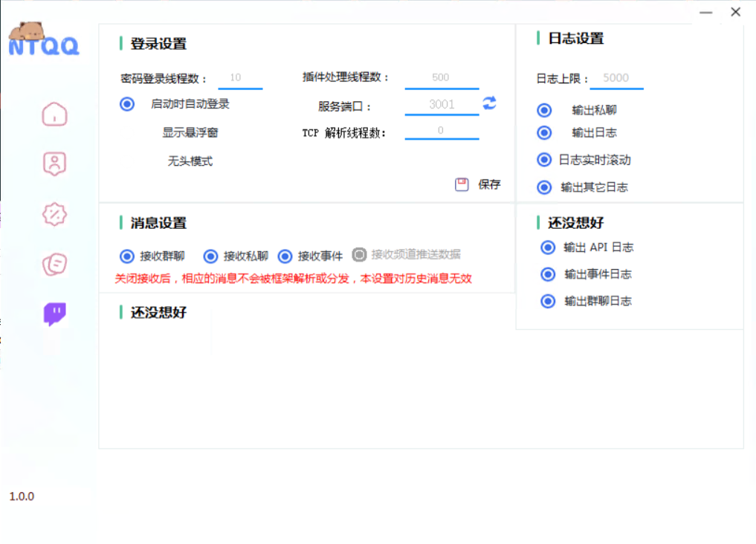
Task: Refresh the 服务端口 using the sync icon
Action: pos(490,104)
